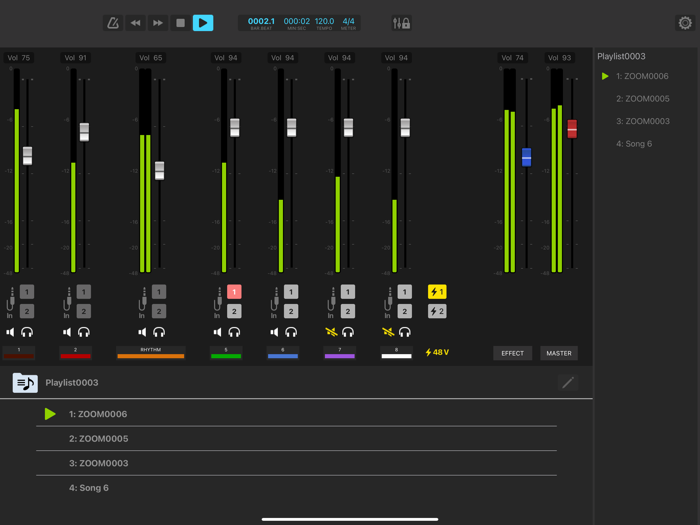Image resolution: width=700 pixels, height=525 pixels.
Task: Enable headphone monitor on RHYTHM channel
Action: point(159,332)
